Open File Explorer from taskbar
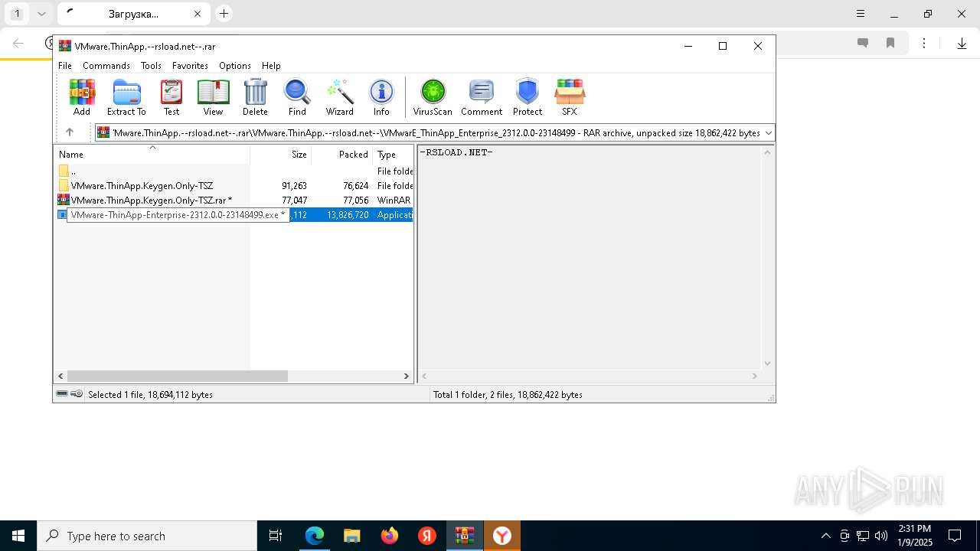The height and width of the screenshot is (551, 980). tap(352, 536)
